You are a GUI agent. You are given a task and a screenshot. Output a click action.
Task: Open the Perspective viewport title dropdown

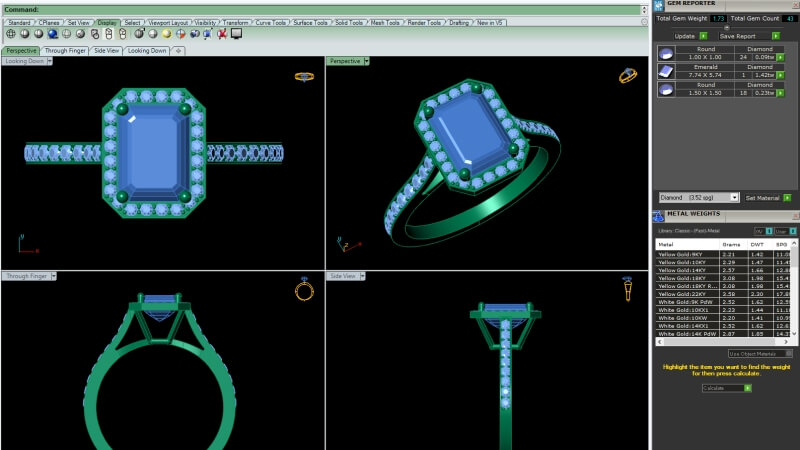pyautogui.click(x=367, y=61)
